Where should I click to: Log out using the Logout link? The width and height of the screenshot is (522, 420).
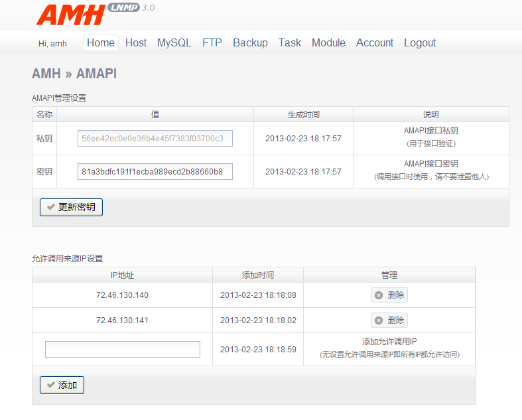pos(420,42)
